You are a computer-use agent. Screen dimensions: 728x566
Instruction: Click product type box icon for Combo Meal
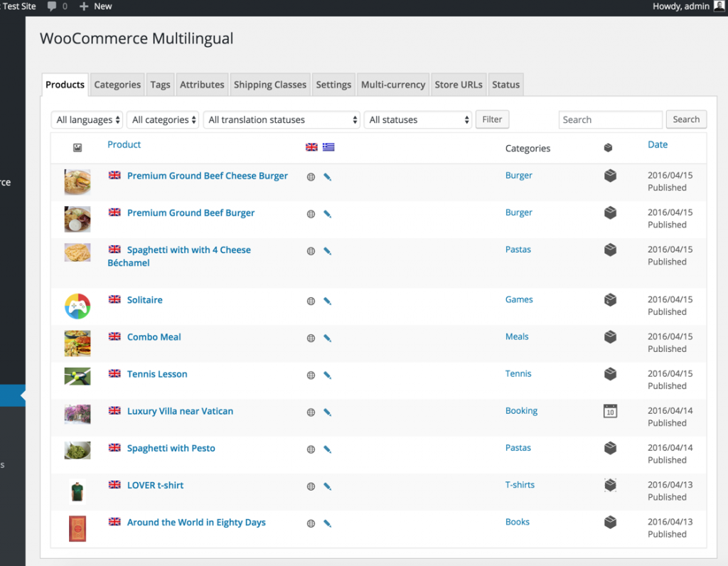click(610, 336)
